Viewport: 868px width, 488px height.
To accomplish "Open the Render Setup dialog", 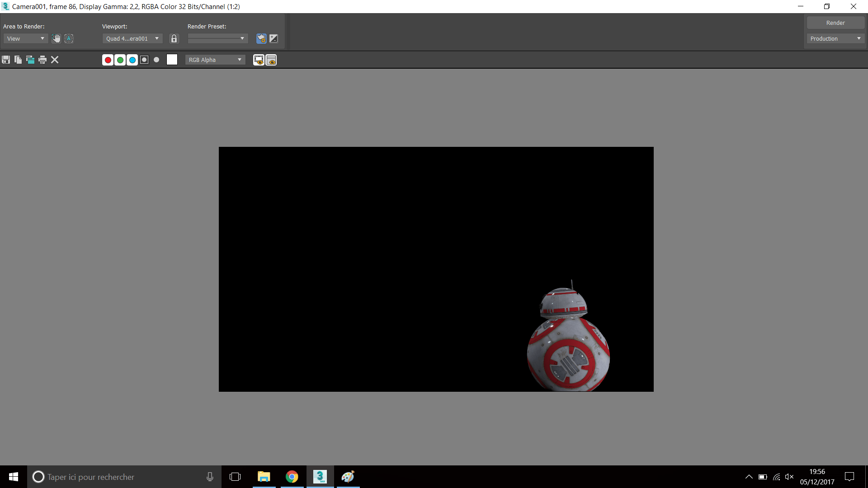I will point(261,38).
